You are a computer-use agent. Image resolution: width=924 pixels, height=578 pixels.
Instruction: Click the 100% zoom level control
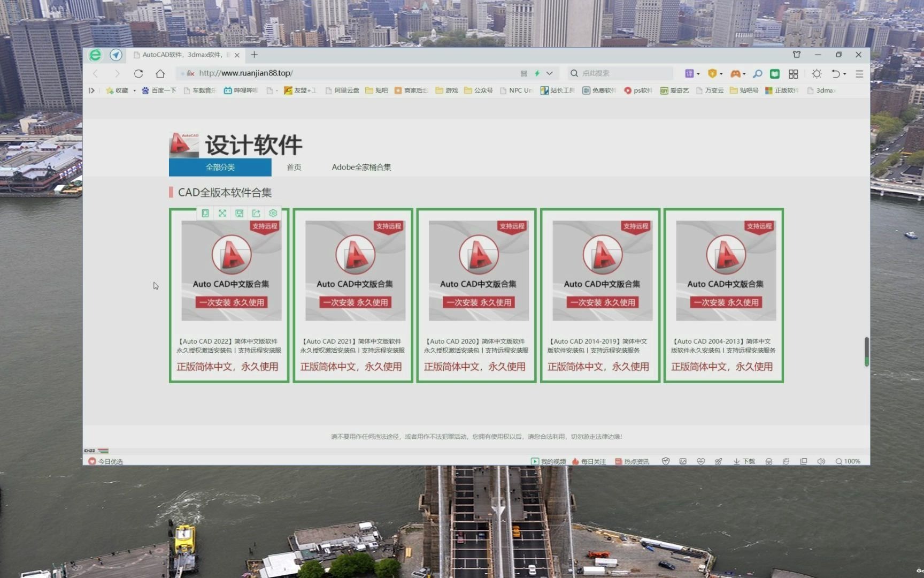click(848, 461)
